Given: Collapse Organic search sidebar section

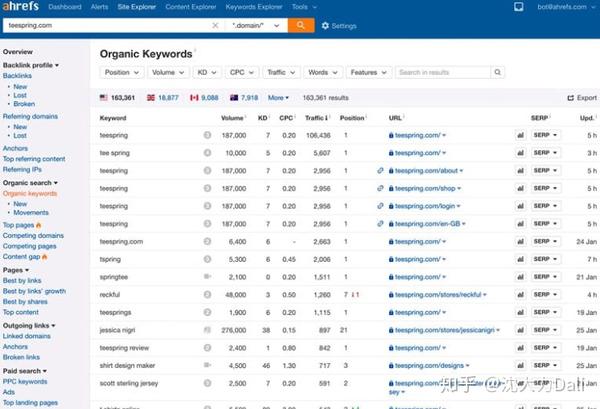Looking at the screenshot, I should click(x=30, y=183).
